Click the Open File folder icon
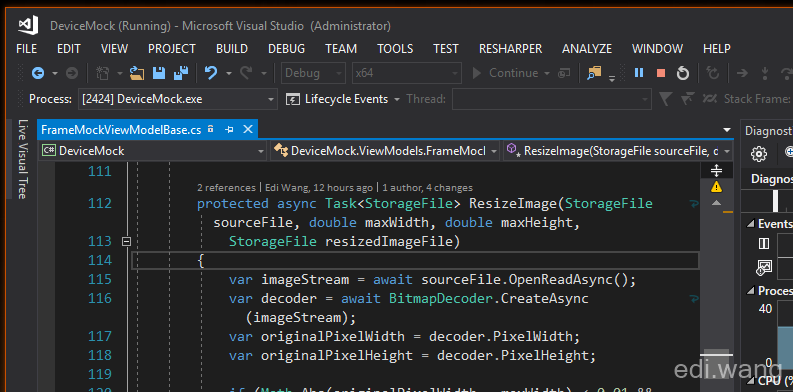Screen dimensions: 793x392 point(137,73)
